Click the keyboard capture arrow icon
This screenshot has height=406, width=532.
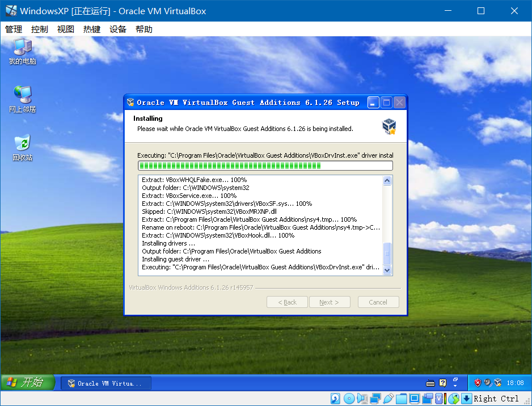pos(467,399)
